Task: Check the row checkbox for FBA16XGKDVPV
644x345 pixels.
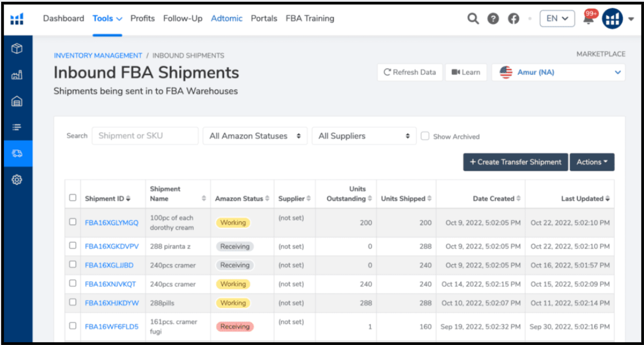Action: 73,245
